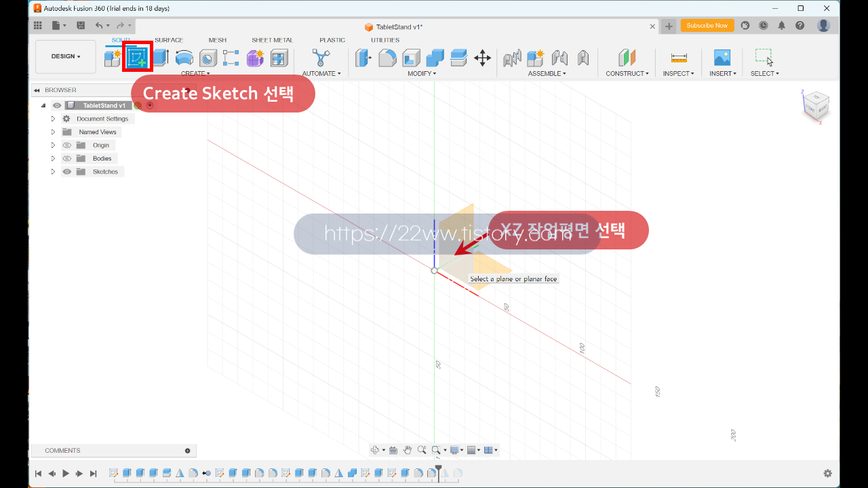This screenshot has height=488, width=868.
Task: Open a new design tab with plus
Action: tap(669, 26)
